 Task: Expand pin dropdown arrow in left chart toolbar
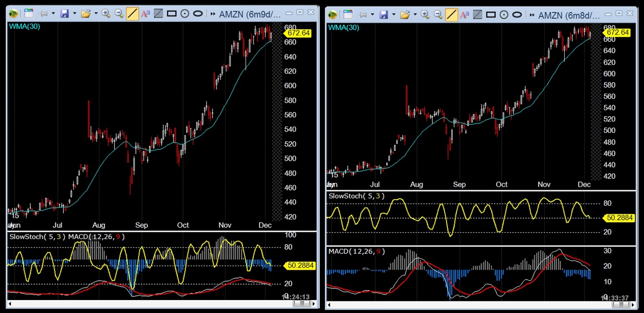coord(53,14)
